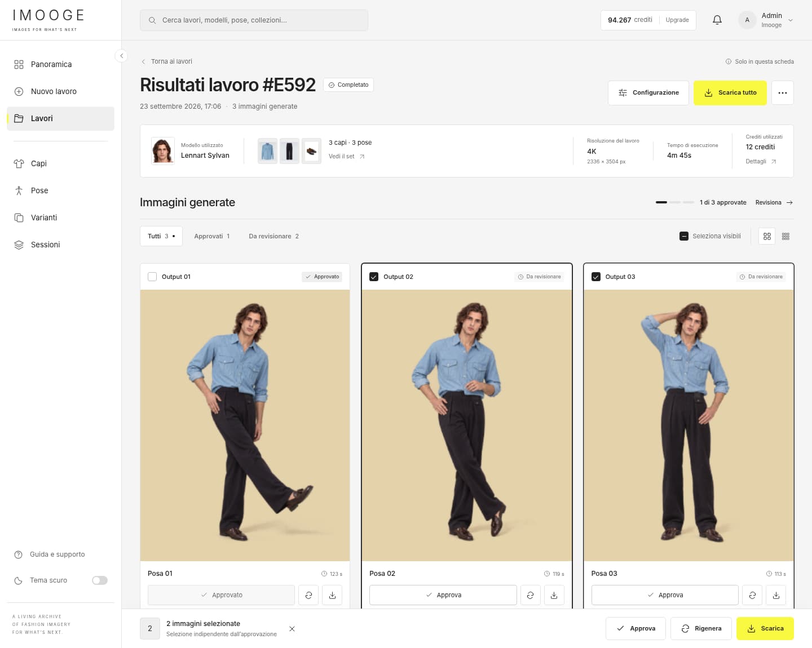Viewport: 812px width, 648px height.
Task: Open the Output 02 generated image
Action: click(x=467, y=425)
